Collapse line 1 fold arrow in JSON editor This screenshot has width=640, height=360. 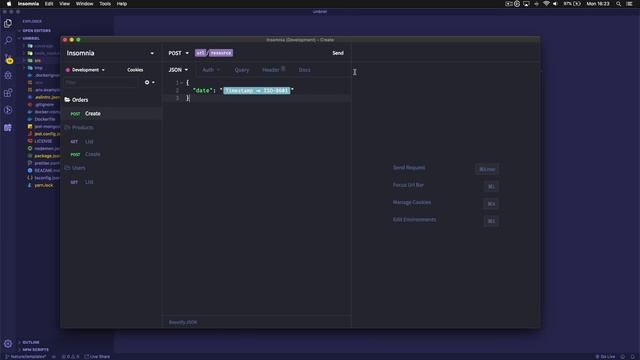click(182, 83)
